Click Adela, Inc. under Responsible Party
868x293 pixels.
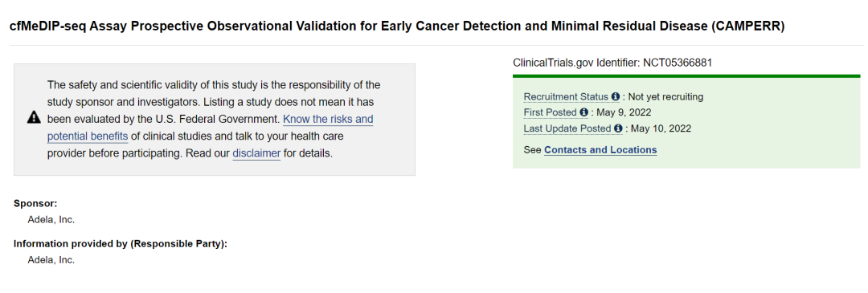[x=51, y=260]
